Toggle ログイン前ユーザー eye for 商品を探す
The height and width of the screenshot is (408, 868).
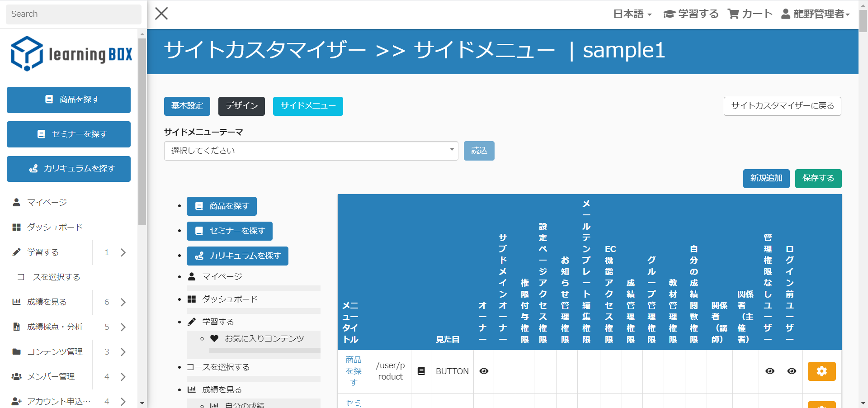(x=791, y=371)
